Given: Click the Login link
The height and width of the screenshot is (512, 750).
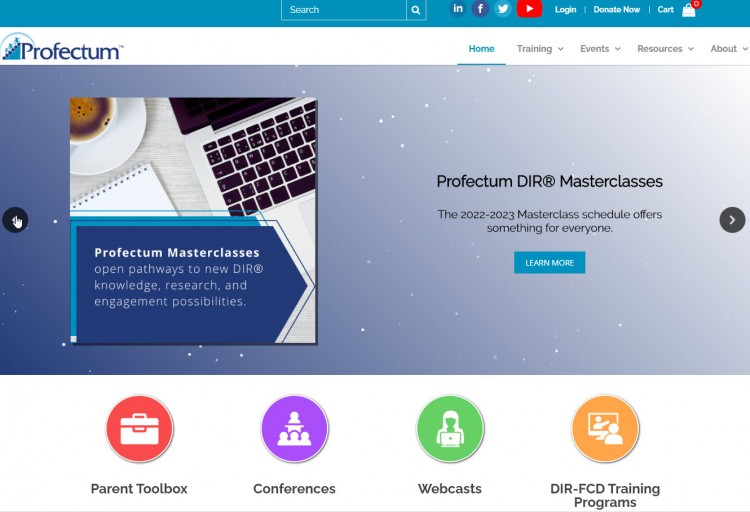Looking at the screenshot, I should (565, 10).
